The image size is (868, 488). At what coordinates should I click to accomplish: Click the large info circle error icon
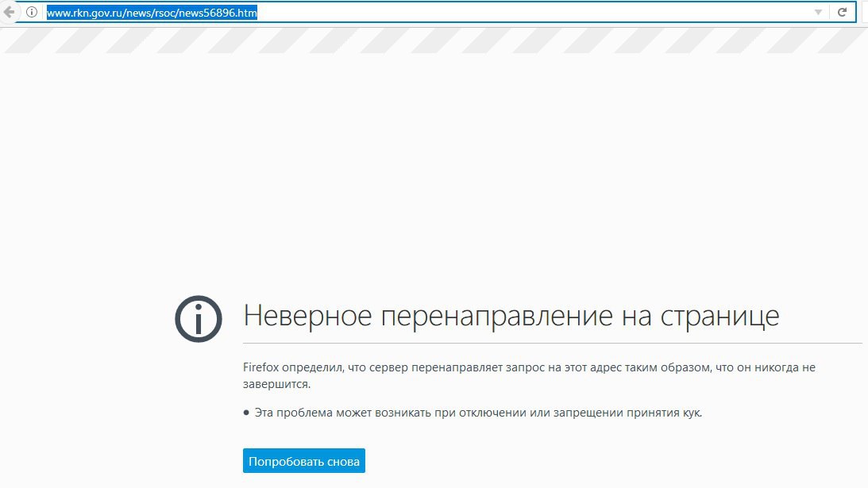199,319
